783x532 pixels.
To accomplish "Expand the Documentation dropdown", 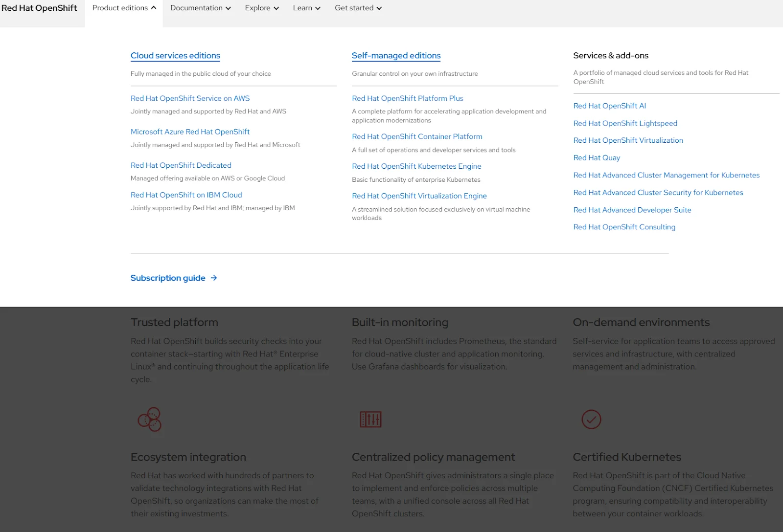I will (x=200, y=8).
